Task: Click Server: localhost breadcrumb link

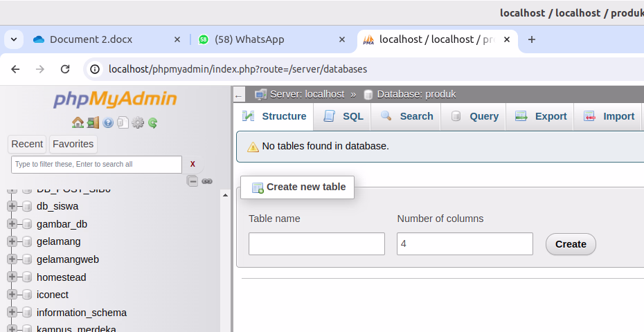Action: pyautogui.click(x=307, y=94)
